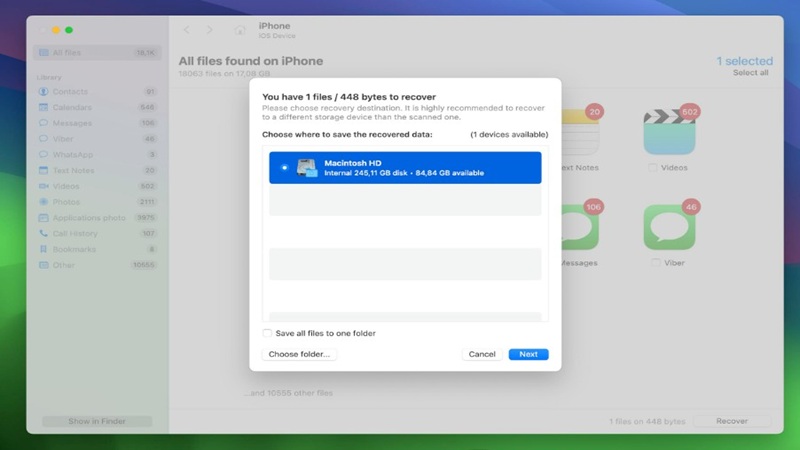Click the Macintosh HD drive icon
The image size is (800, 450).
(307, 167)
